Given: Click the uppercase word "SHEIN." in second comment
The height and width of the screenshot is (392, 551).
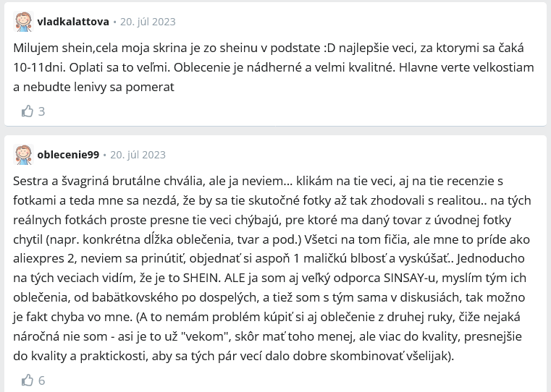Looking at the screenshot, I should point(202,278).
